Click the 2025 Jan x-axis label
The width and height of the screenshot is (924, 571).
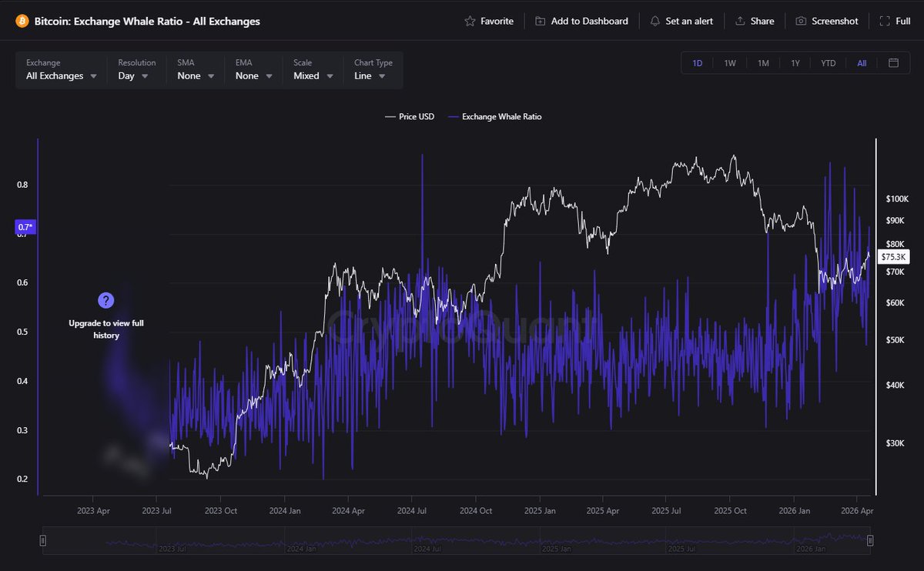[x=540, y=511]
